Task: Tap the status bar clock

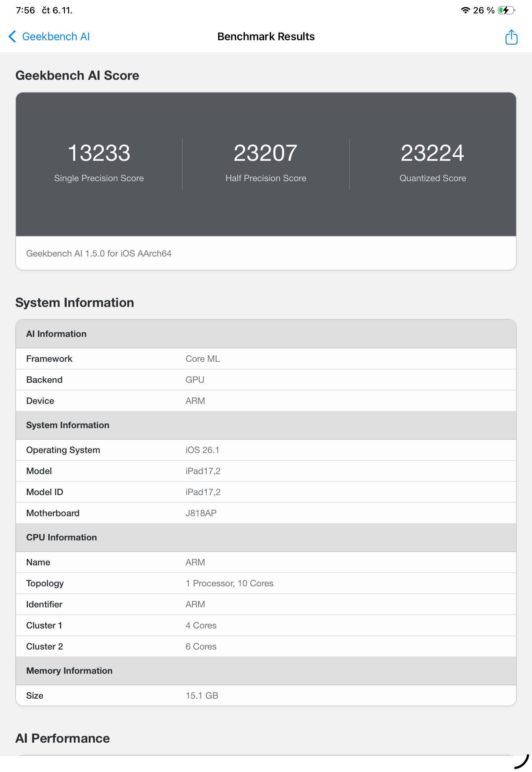Action: 25,10
